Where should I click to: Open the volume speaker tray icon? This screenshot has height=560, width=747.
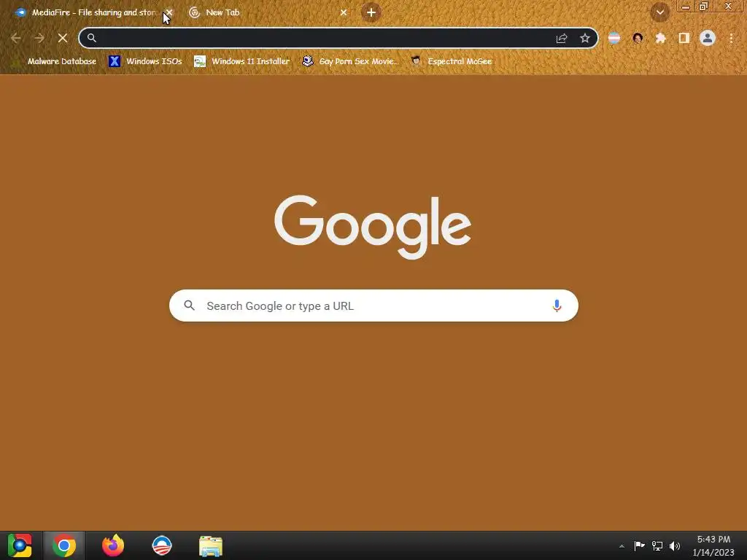click(x=675, y=545)
